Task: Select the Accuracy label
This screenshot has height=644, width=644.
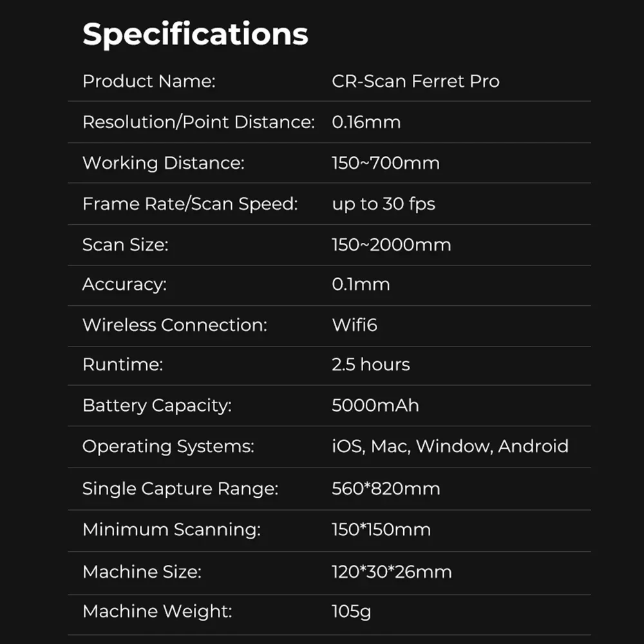Action: tap(124, 285)
